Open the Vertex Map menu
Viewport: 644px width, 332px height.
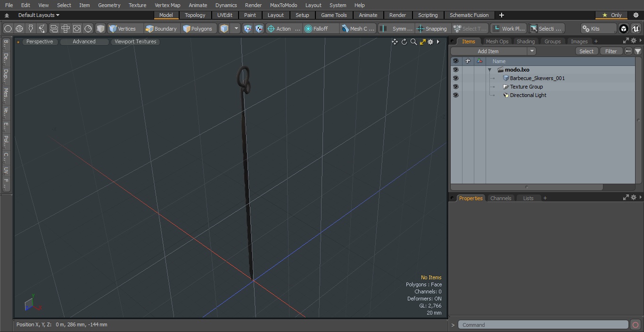click(167, 5)
